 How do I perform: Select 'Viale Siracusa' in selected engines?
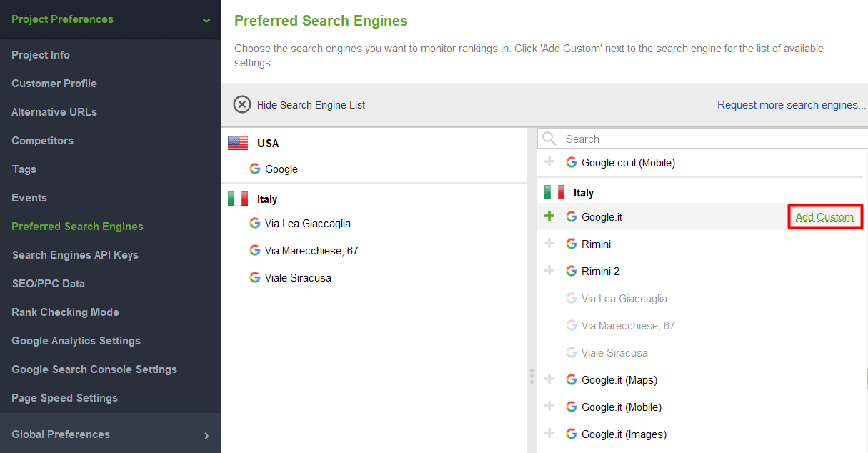point(298,278)
